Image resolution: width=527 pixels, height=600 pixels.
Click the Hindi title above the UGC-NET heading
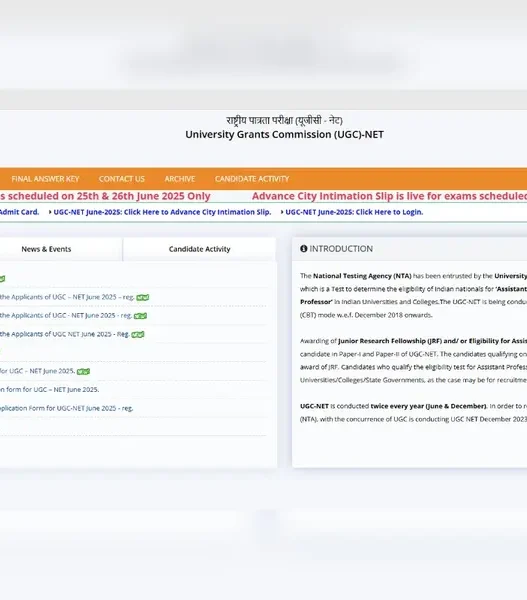pos(284,121)
